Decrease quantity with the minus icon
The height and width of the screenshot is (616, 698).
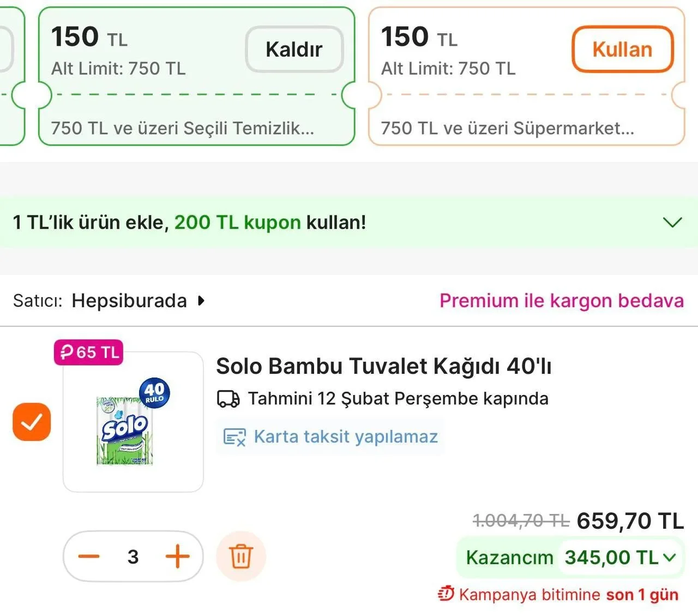(89, 557)
